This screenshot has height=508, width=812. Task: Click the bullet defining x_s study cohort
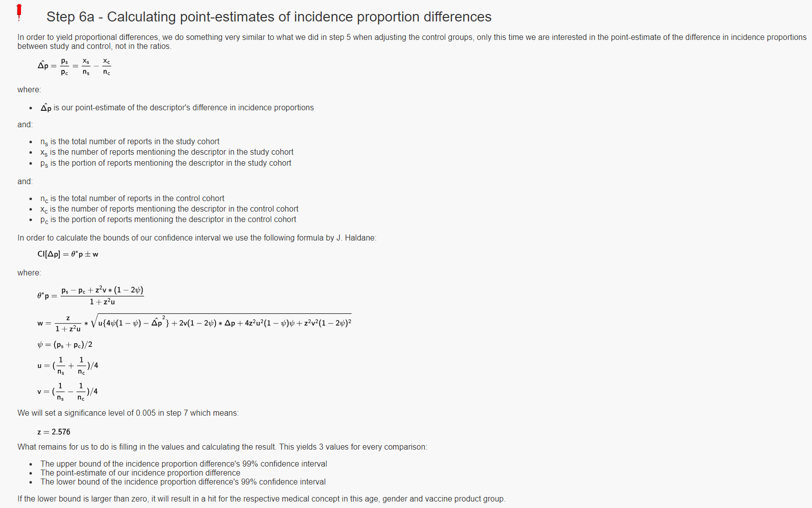(167, 152)
